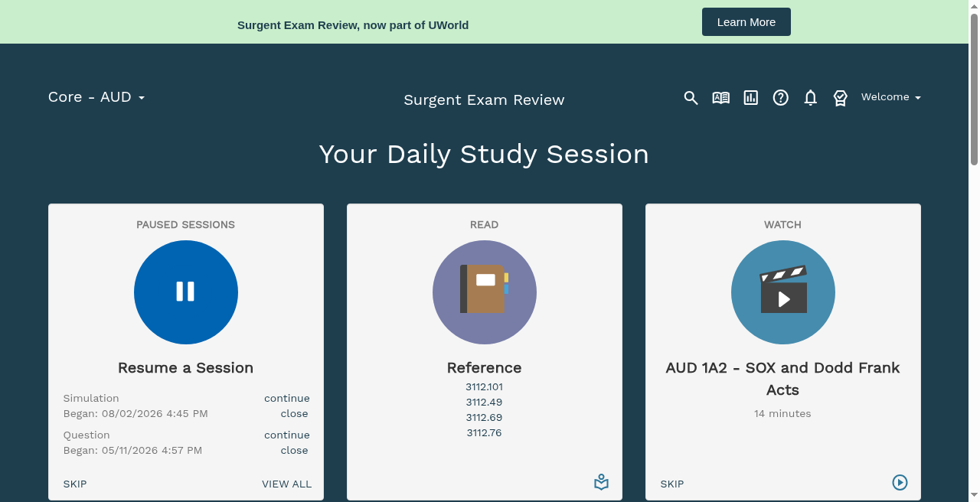980x502 pixels.
Task: Expand the Core - AUD course dropdown
Action: (x=96, y=97)
